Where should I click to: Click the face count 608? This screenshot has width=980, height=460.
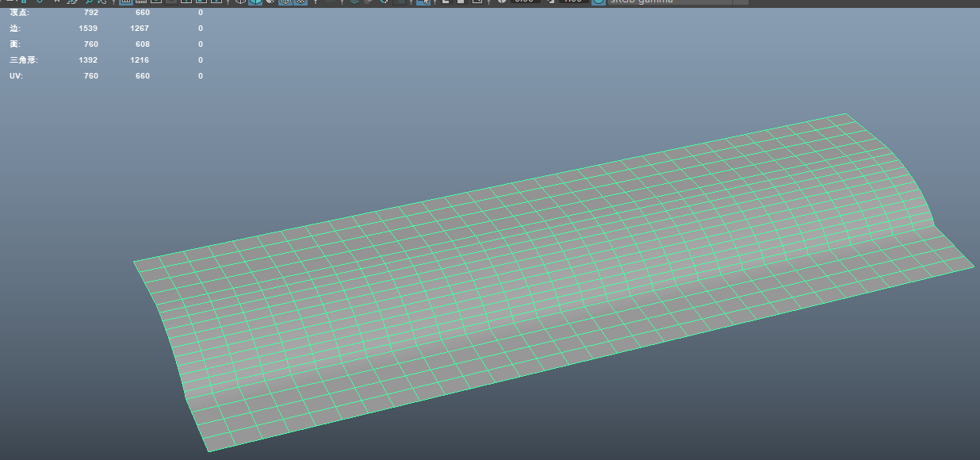pyautogui.click(x=143, y=44)
